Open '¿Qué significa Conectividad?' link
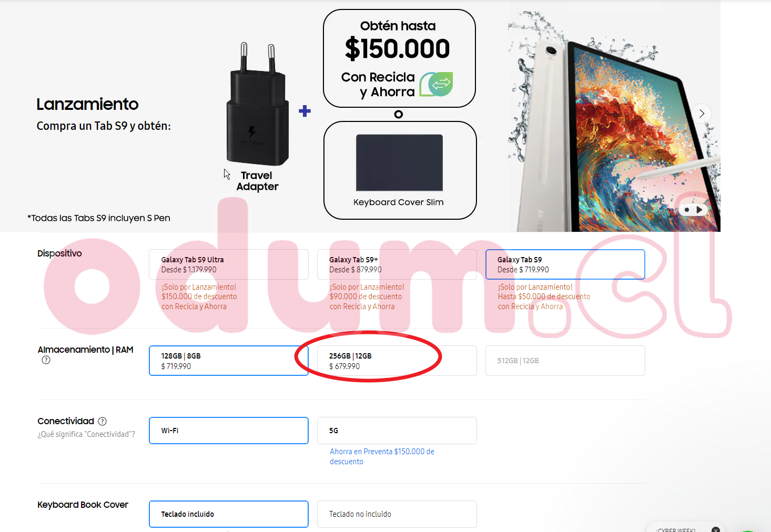The width and height of the screenshot is (771, 532). pyautogui.click(x=86, y=434)
